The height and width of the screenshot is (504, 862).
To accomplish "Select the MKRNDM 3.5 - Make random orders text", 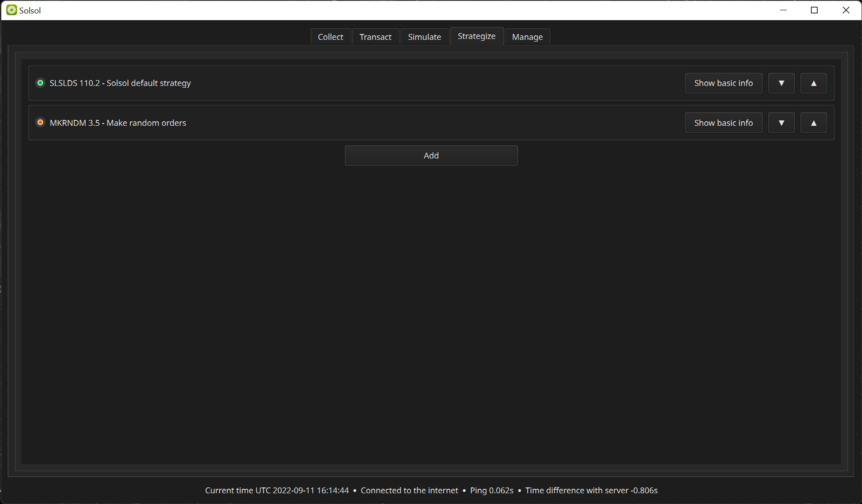I will click(118, 123).
